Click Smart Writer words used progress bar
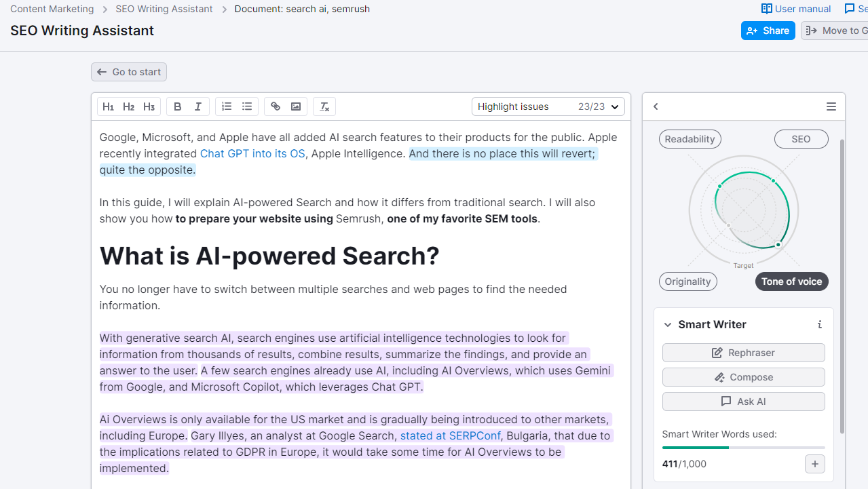 (x=743, y=448)
